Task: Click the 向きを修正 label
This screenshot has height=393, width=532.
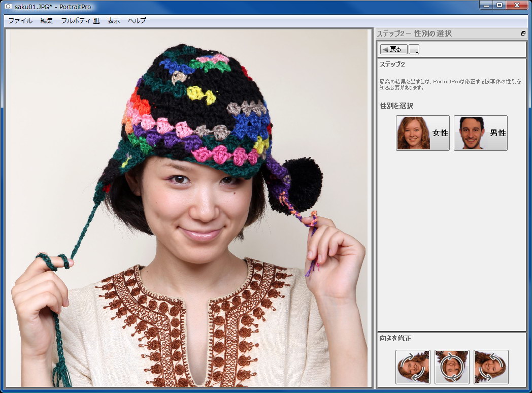Action: tap(395, 338)
